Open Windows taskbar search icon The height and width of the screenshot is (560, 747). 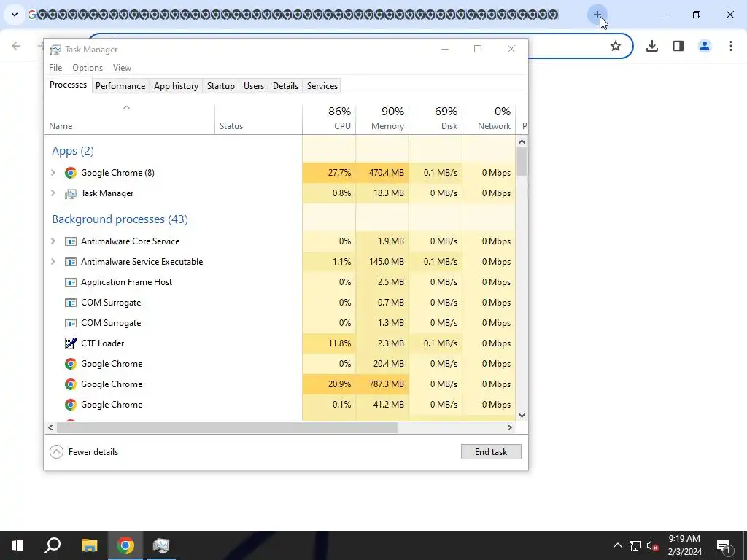click(53, 545)
